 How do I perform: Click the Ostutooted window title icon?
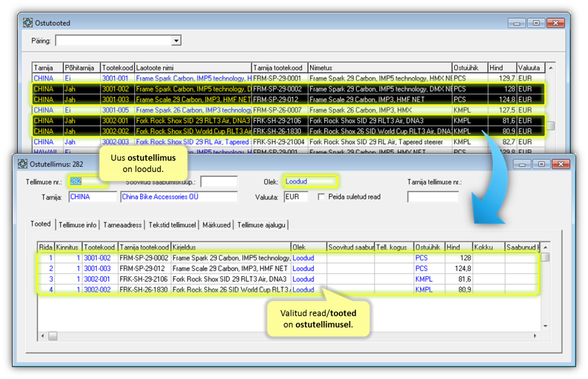[28, 23]
